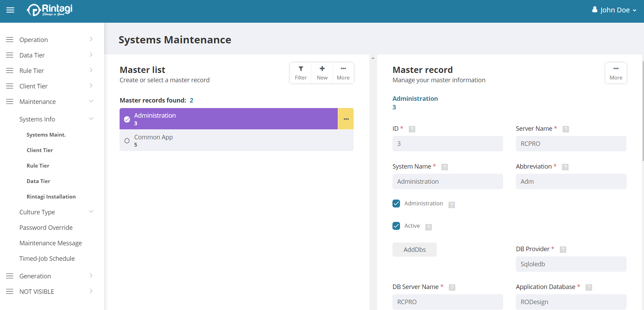
Task: Open the Client Tier item under Systems Info
Action: click(40, 150)
